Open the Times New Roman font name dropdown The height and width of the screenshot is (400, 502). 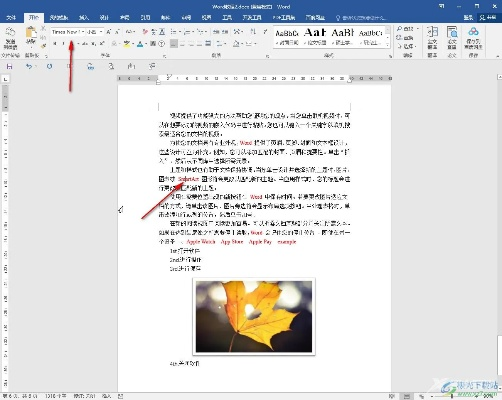tap(83, 32)
